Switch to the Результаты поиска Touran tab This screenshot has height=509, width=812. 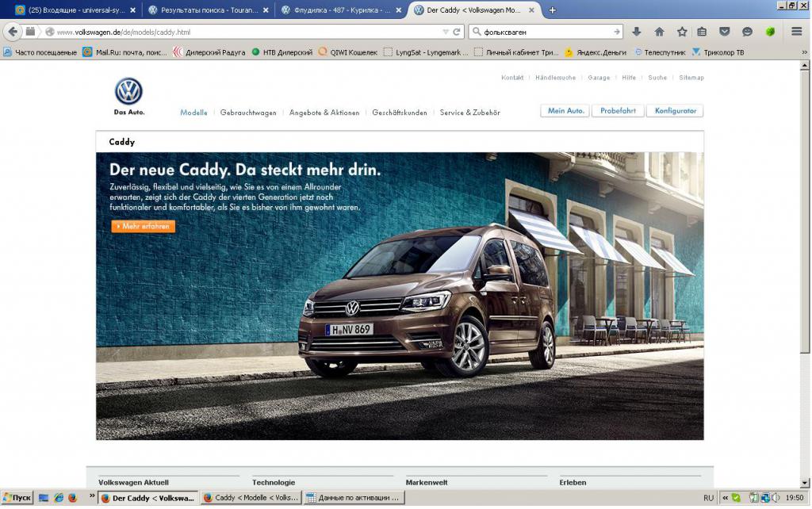[x=209, y=10]
